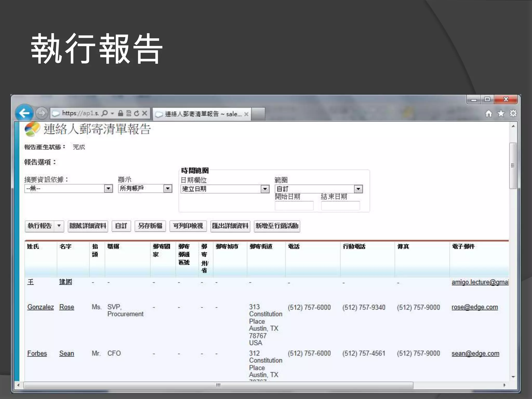532x399 pixels.
Task: Click the Salesforce logo icon beside report title
Action: coord(32,129)
